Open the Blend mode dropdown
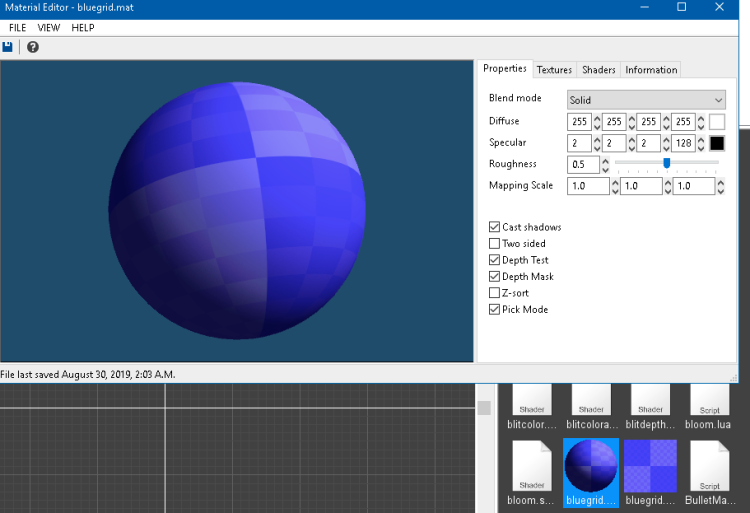 [646, 100]
